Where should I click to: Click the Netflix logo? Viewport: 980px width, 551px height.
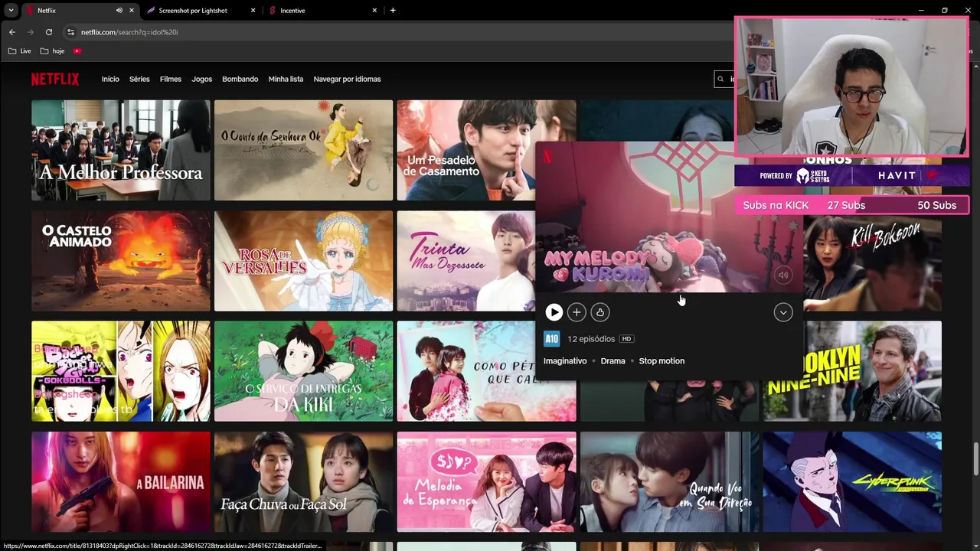click(x=55, y=79)
